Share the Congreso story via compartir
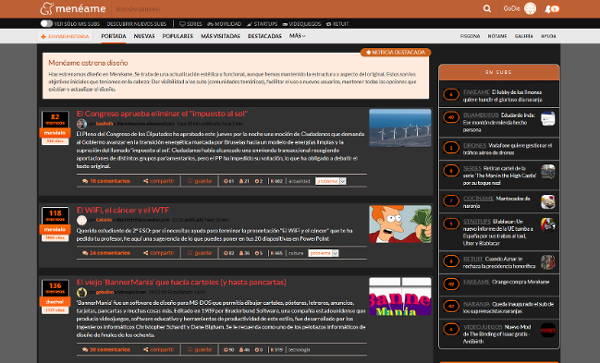This screenshot has width=600, height=363. (x=158, y=181)
